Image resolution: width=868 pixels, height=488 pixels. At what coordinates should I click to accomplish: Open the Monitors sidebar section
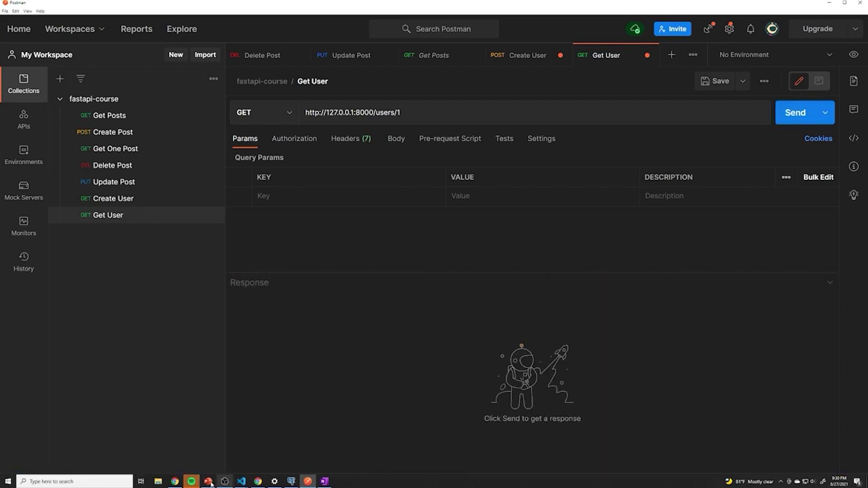click(x=24, y=226)
